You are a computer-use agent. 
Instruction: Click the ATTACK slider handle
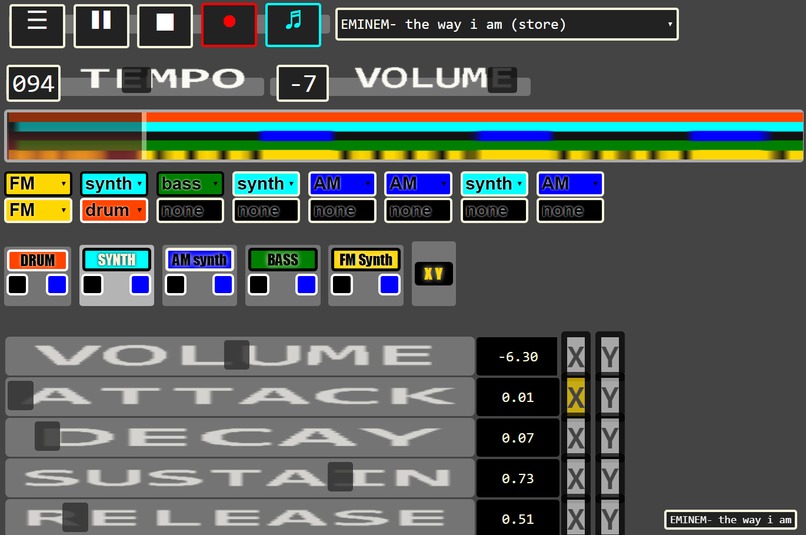click(x=21, y=395)
